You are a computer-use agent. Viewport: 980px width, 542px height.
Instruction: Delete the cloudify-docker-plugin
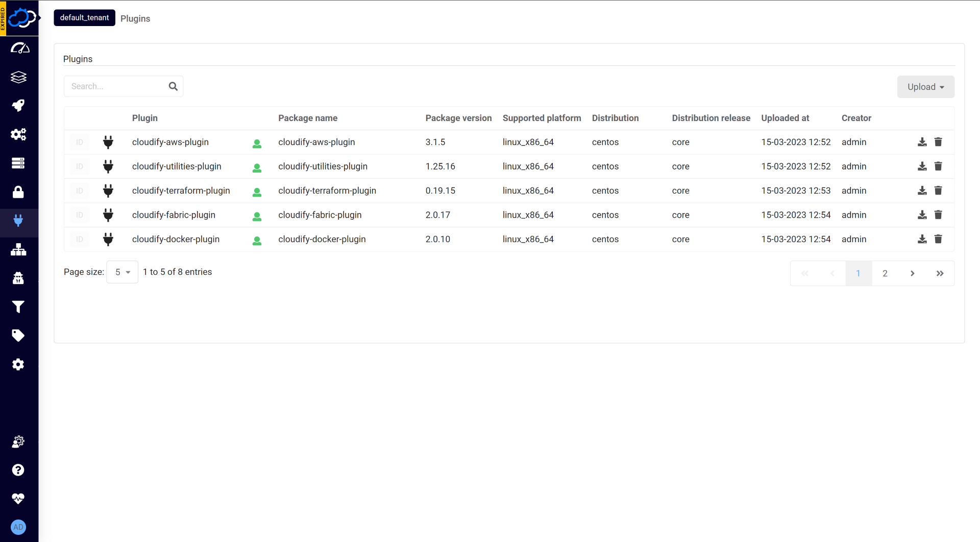tap(938, 239)
